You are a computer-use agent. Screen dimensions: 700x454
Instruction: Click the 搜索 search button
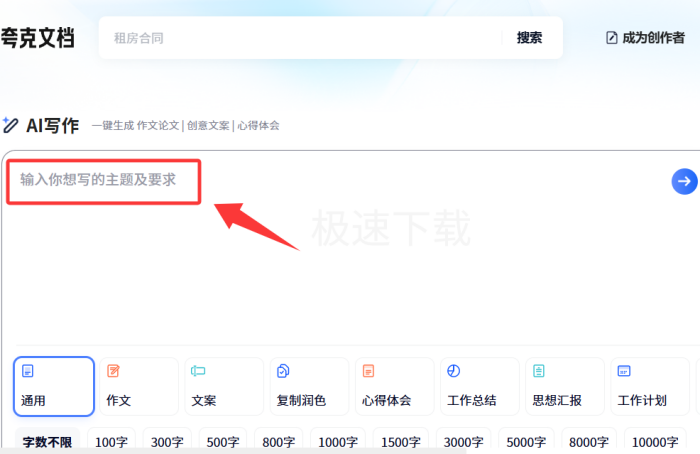[x=529, y=38]
